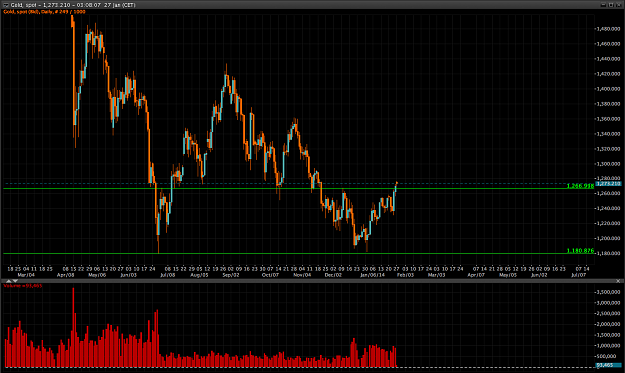This screenshot has width=625, height=373.
Task: Click the 93,465 current volume tag
Action: tap(608, 365)
